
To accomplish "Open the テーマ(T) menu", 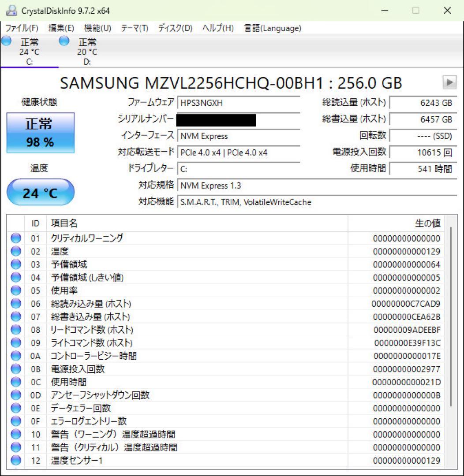I will pyautogui.click(x=134, y=28).
